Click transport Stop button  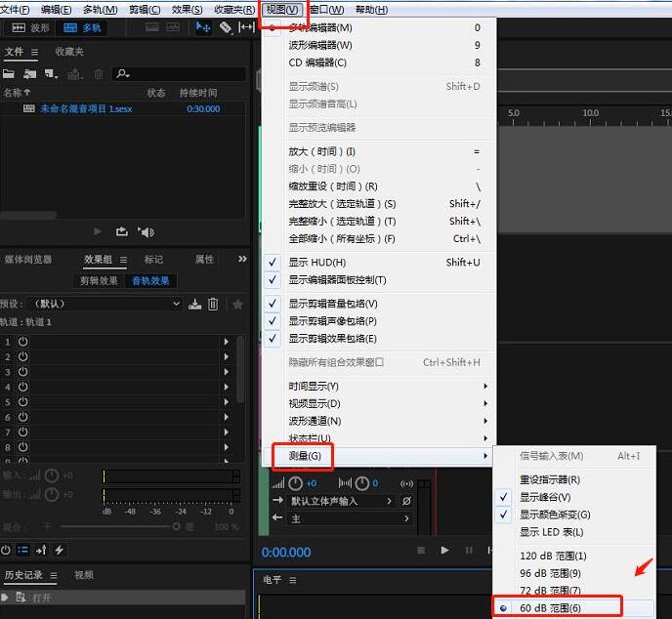[x=421, y=550]
